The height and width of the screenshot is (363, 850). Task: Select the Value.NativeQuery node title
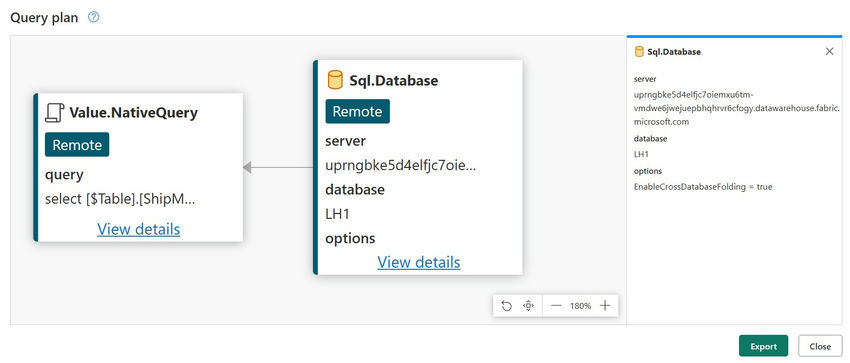[133, 113]
